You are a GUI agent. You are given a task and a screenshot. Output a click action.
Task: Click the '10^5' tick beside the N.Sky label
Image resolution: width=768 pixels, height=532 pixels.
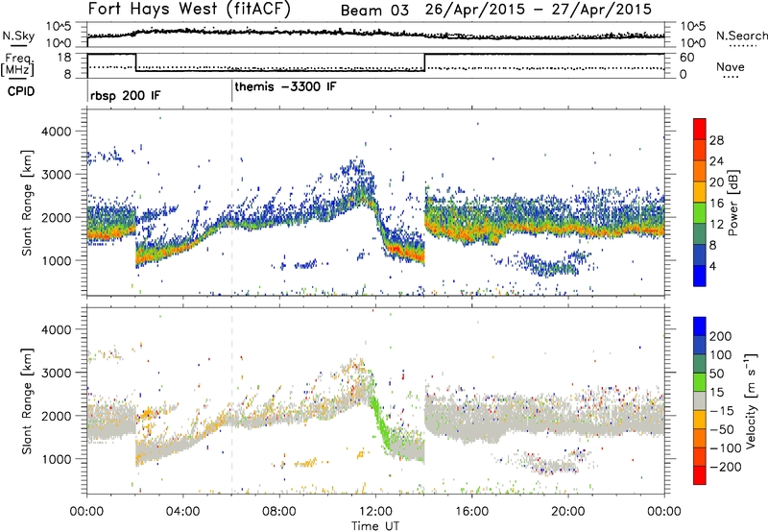click(59, 27)
